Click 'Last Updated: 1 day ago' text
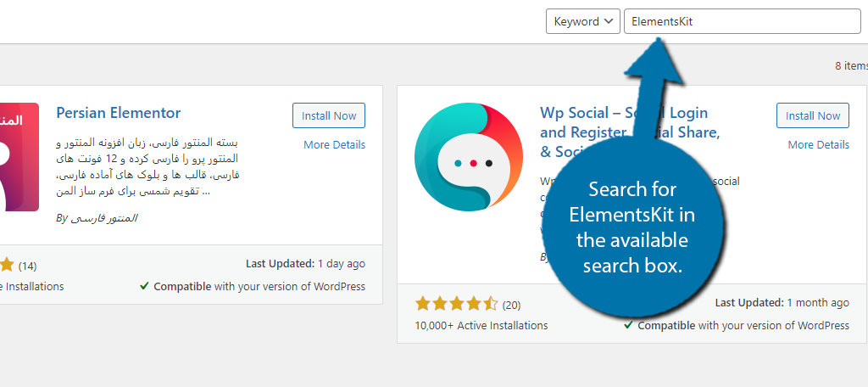This screenshot has width=868, height=387. coord(305,264)
